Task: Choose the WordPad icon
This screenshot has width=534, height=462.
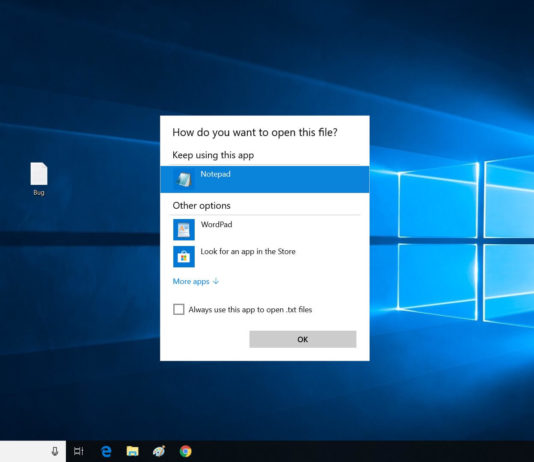Action: click(x=184, y=229)
